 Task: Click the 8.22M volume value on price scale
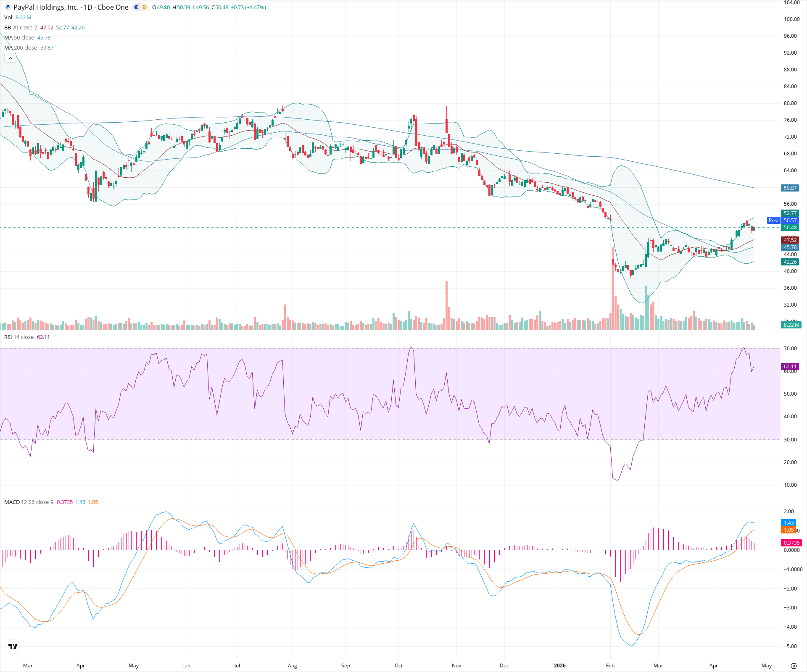coord(790,324)
